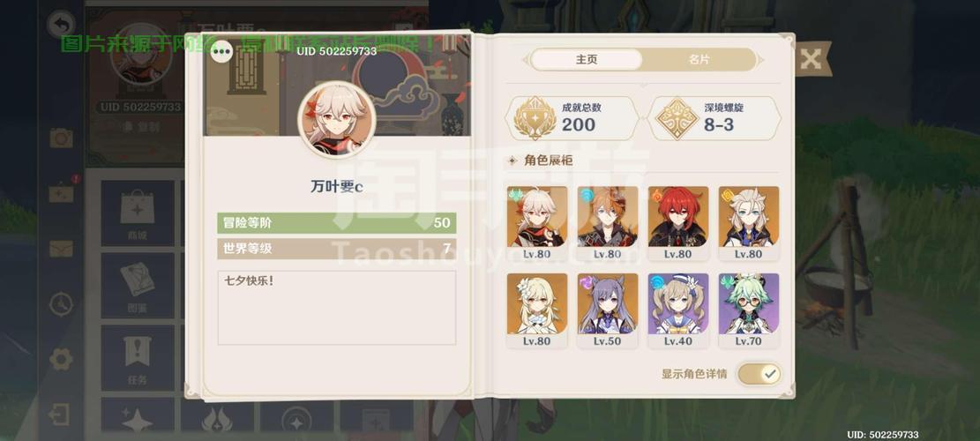Toggle 显示角色详情 switch off
Viewport: 980px width, 441px height.
click(759, 374)
